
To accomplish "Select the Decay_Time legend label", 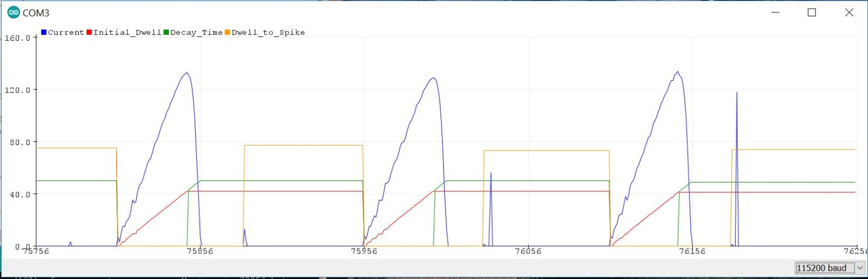I will 196,33.
